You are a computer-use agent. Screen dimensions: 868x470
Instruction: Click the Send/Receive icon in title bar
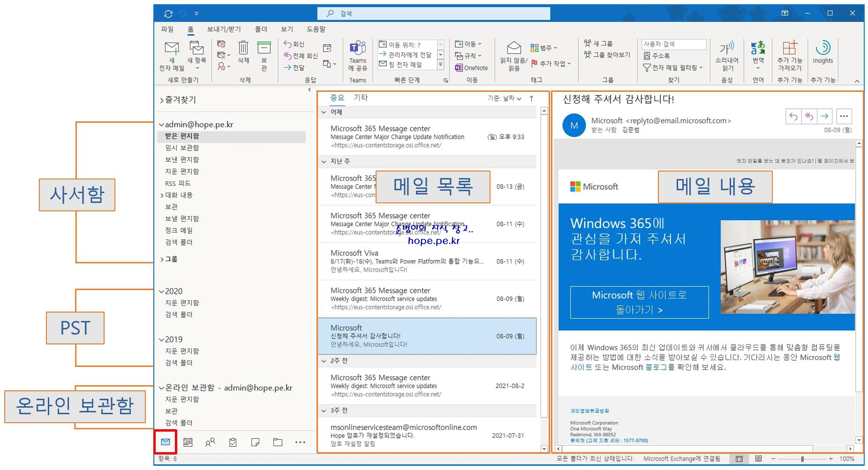pos(168,14)
